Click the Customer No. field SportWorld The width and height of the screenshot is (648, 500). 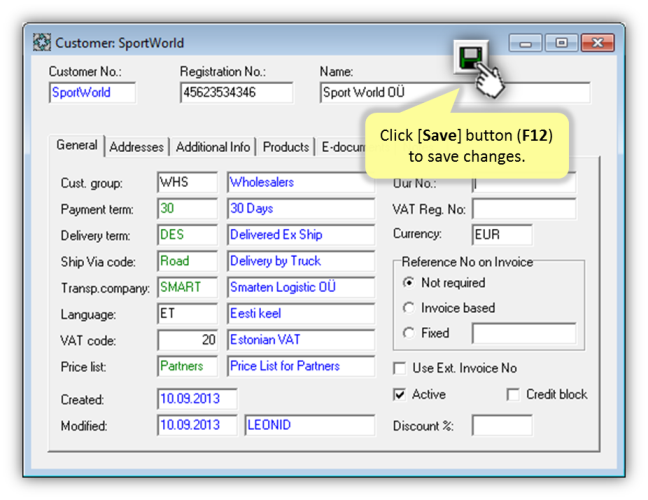coord(93,93)
